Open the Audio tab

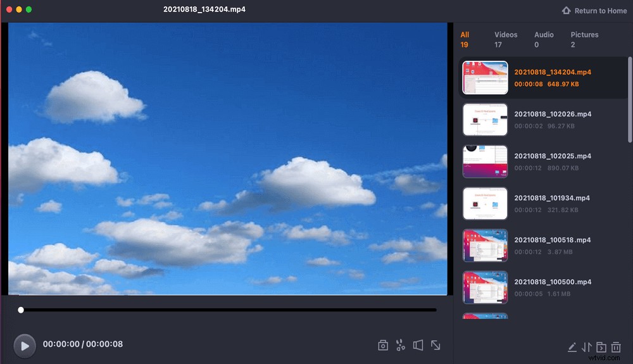tap(544, 39)
